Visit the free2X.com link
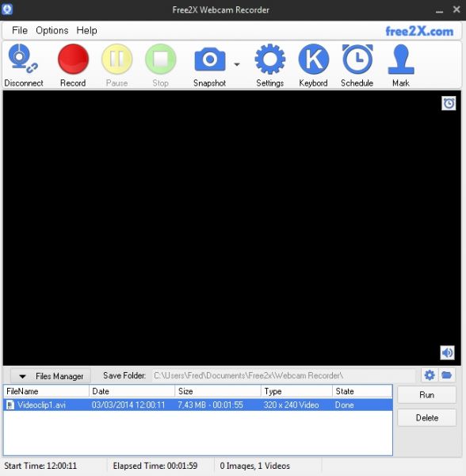Screen dimensions: 466x476 point(419,31)
